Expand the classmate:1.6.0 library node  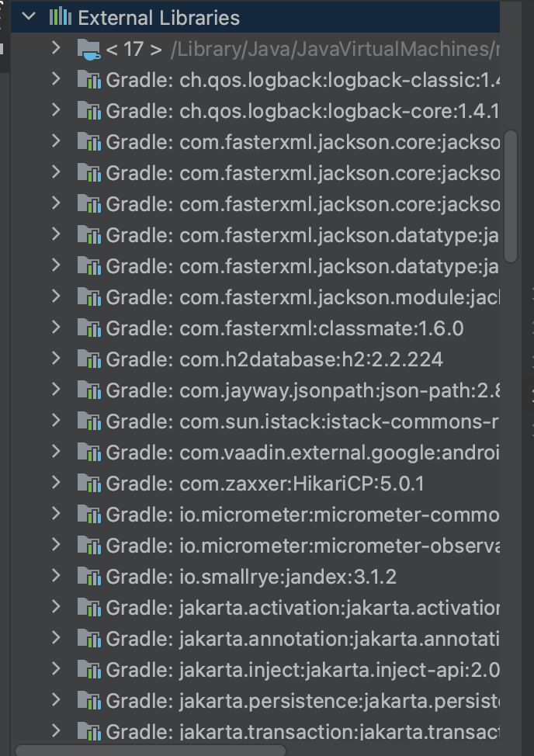click(x=56, y=327)
